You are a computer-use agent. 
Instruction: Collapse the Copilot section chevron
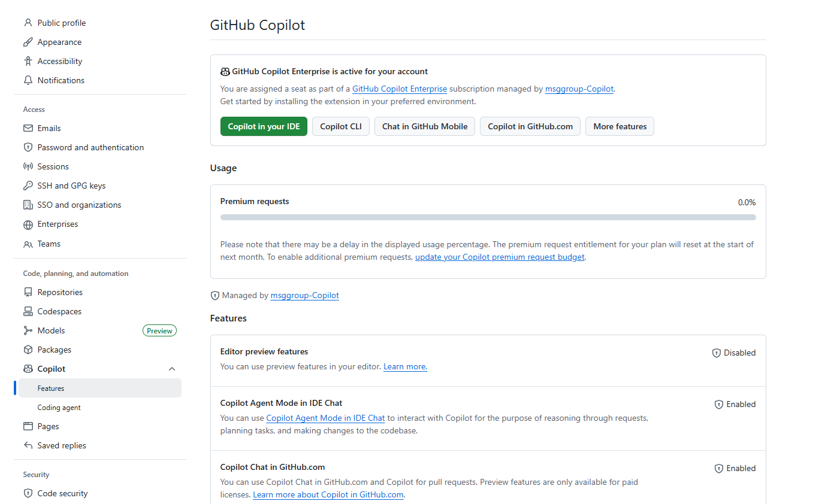coord(172,369)
